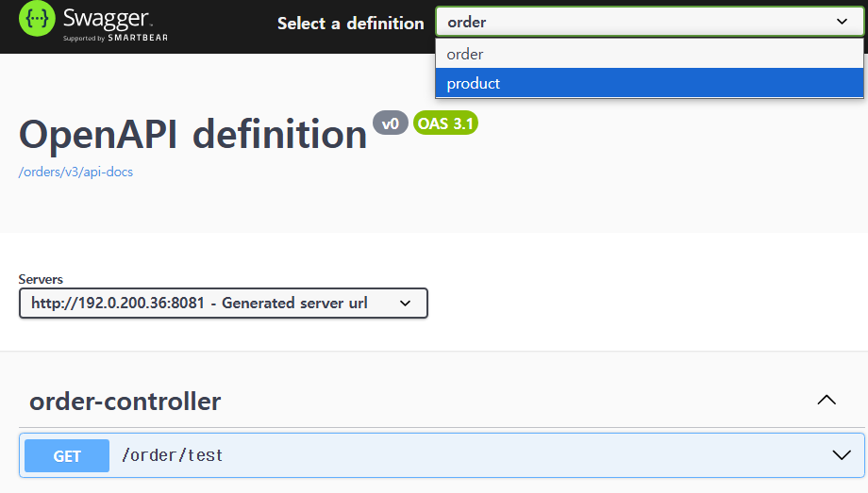Open the Servers dropdown
This screenshot has height=493, width=868.
[x=223, y=304]
